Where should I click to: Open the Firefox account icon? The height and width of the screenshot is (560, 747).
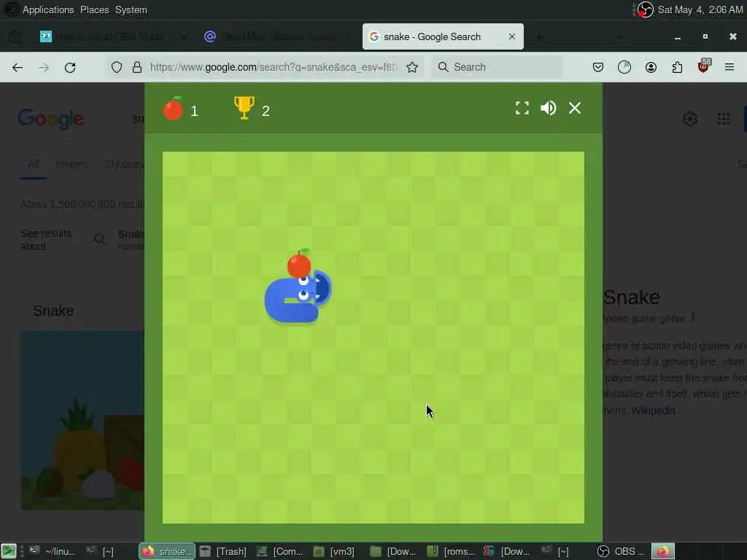[651, 67]
